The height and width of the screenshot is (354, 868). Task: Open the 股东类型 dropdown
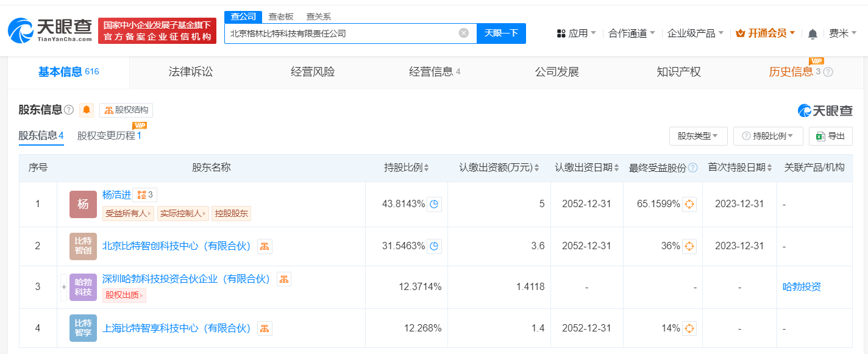point(698,136)
